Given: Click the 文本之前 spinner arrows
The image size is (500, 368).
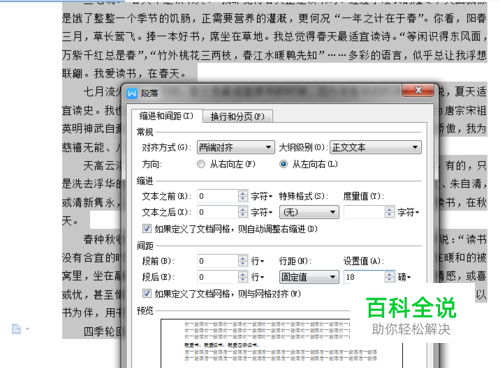Looking at the screenshot, I should pyautogui.click(x=243, y=196).
